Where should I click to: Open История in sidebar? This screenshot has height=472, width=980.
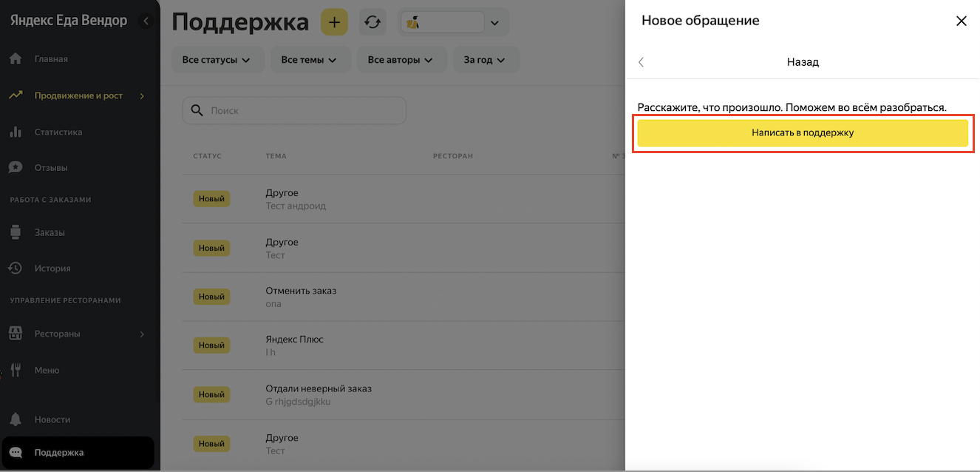click(52, 269)
